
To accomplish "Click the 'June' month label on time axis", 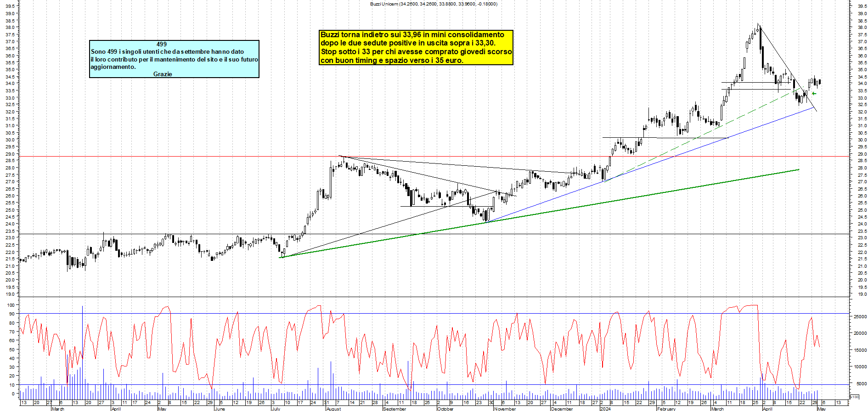I will click(x=220, y=409).
